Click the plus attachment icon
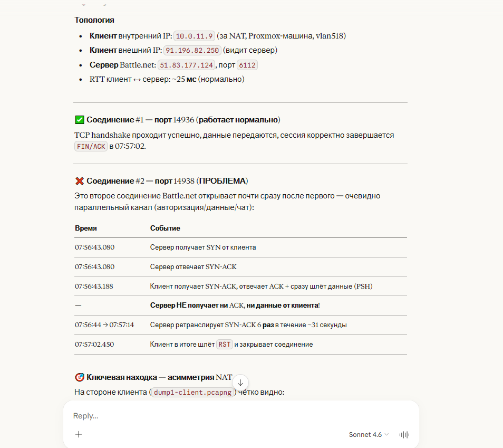This screenshot has width=503, height=448. pyautogui.click(x=79, y=434)
